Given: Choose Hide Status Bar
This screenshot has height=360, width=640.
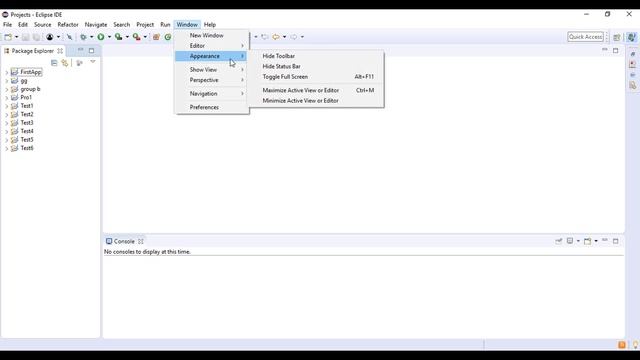Looking at the screenshot, I should [317, 66].
